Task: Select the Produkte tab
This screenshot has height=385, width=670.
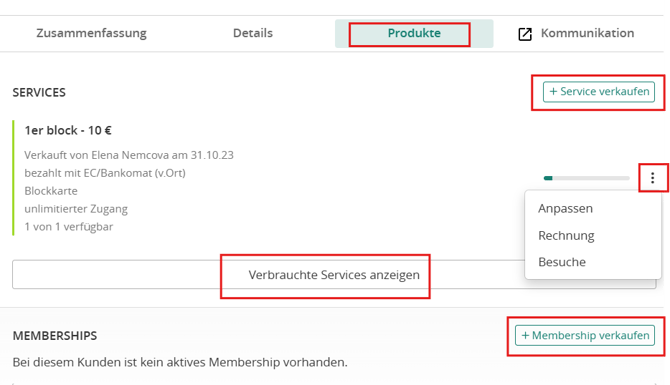Action: 414,33
